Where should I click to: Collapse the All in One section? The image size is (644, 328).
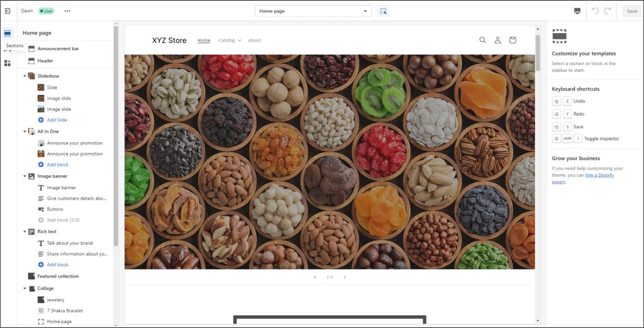coord(25,131)
